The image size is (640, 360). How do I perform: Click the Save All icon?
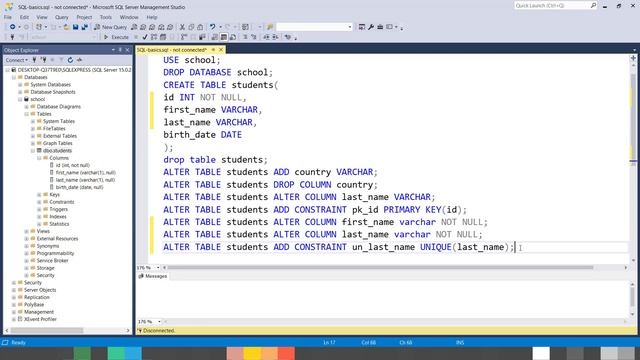[84, 27]
